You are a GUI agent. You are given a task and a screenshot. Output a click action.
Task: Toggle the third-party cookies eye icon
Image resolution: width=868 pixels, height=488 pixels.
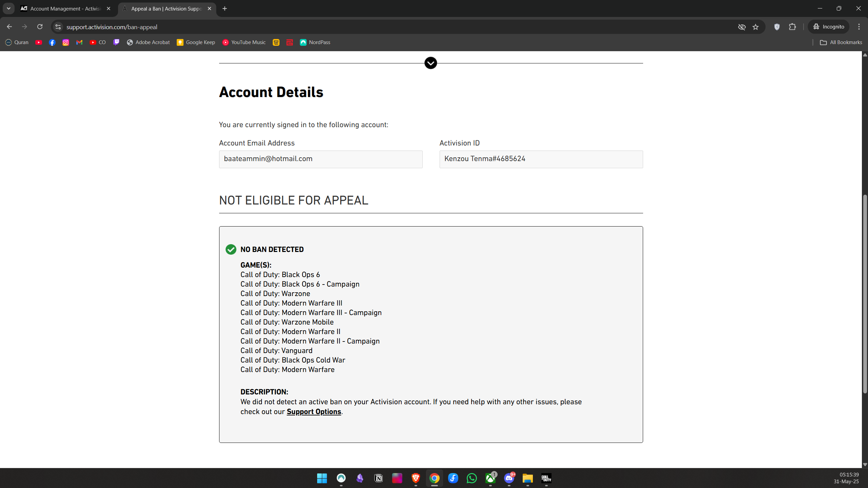[741, 27]
